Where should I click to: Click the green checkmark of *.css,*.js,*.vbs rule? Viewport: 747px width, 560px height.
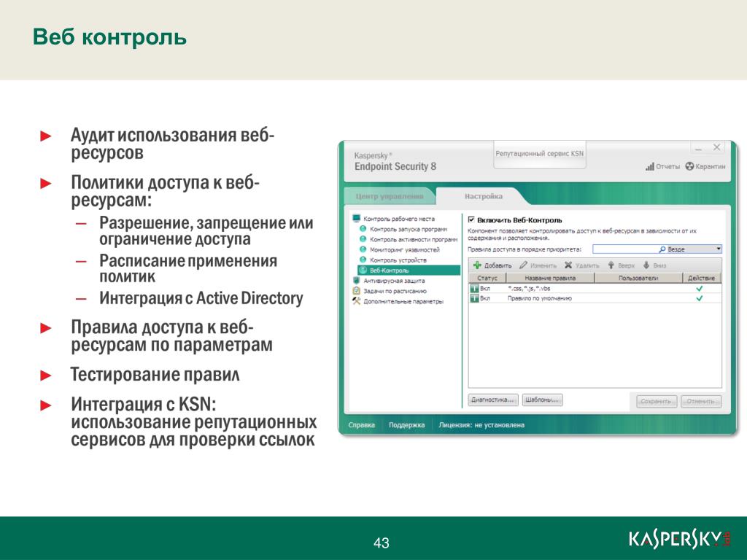tap(700, 289)
